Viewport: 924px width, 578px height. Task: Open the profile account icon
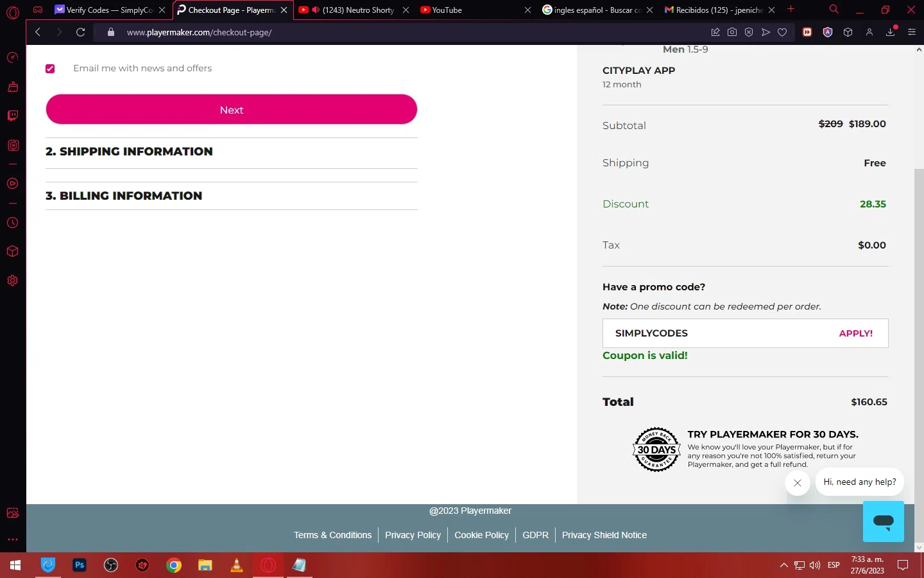point(869,32)
